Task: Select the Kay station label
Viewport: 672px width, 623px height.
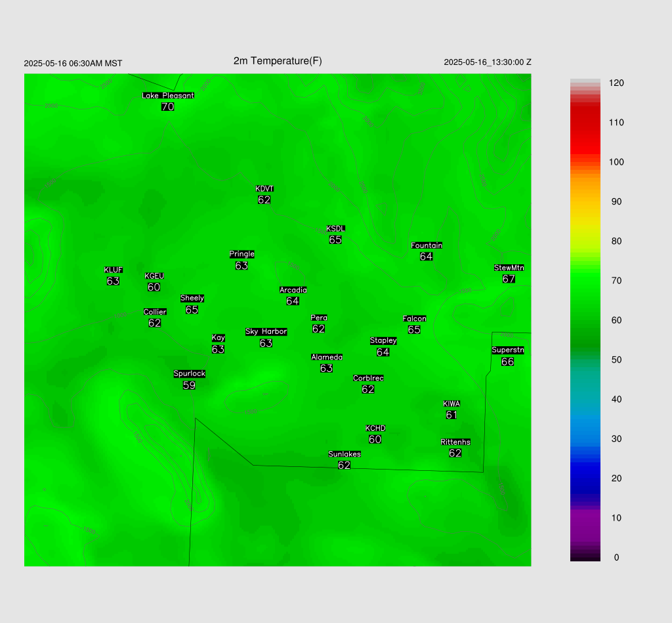Action: point(218,338)
